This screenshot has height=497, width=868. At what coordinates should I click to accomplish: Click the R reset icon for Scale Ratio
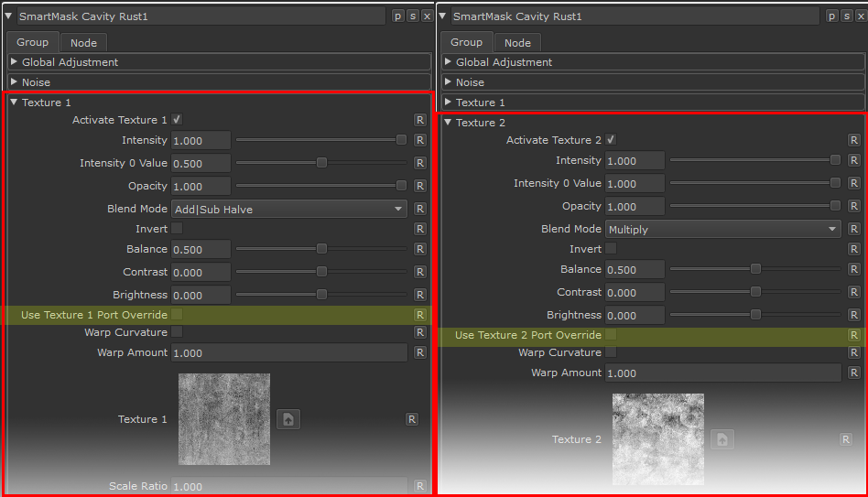(419, 486)
